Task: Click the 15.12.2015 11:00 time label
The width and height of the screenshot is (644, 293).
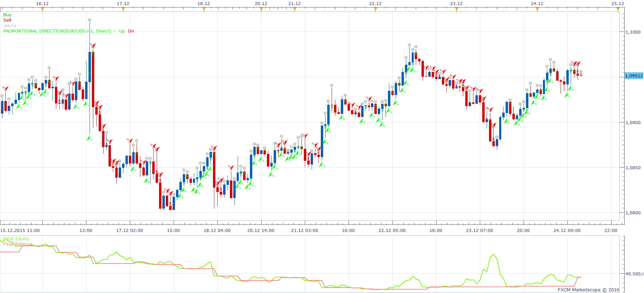Action: (x=20, y=231)
